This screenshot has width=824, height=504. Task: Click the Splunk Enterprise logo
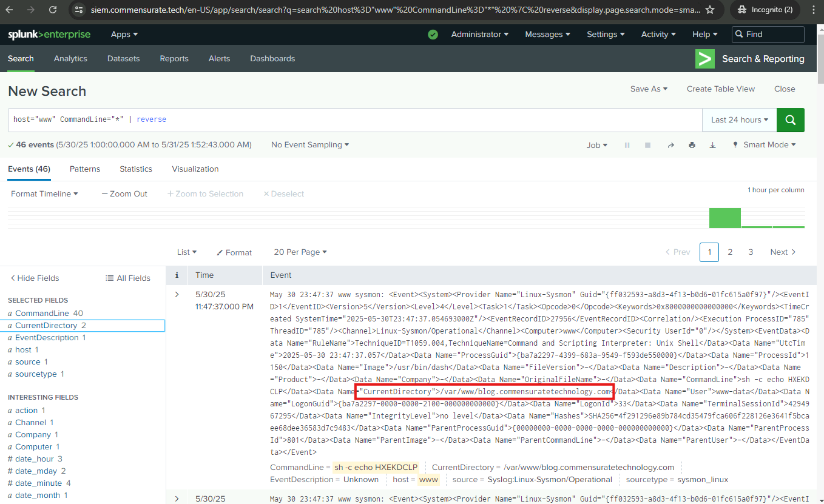pos(49,35)
